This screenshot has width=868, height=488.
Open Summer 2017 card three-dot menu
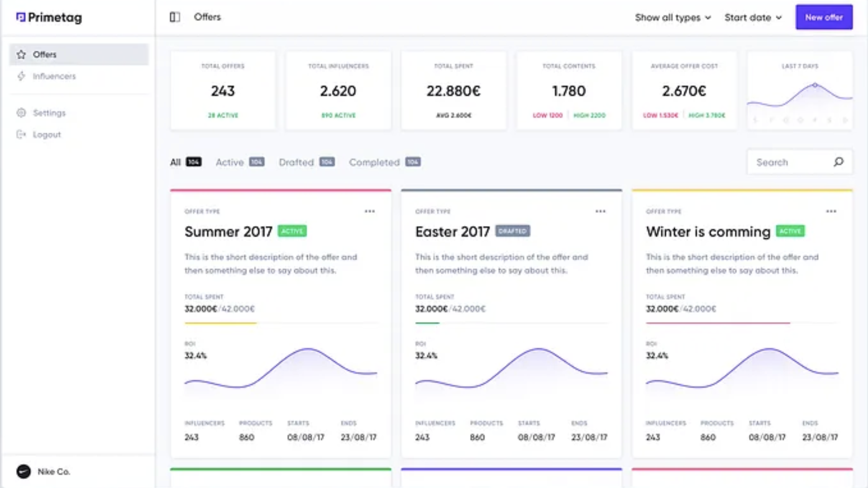pos(370,212)
